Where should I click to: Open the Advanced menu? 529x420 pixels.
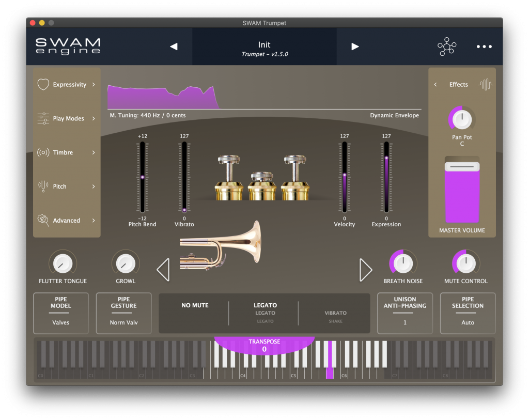coord(67,220)
